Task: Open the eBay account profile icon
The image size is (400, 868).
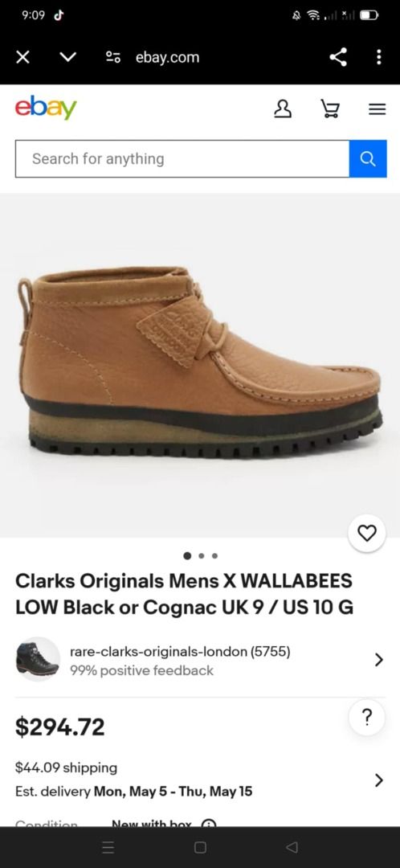Action: coord(283,109)
